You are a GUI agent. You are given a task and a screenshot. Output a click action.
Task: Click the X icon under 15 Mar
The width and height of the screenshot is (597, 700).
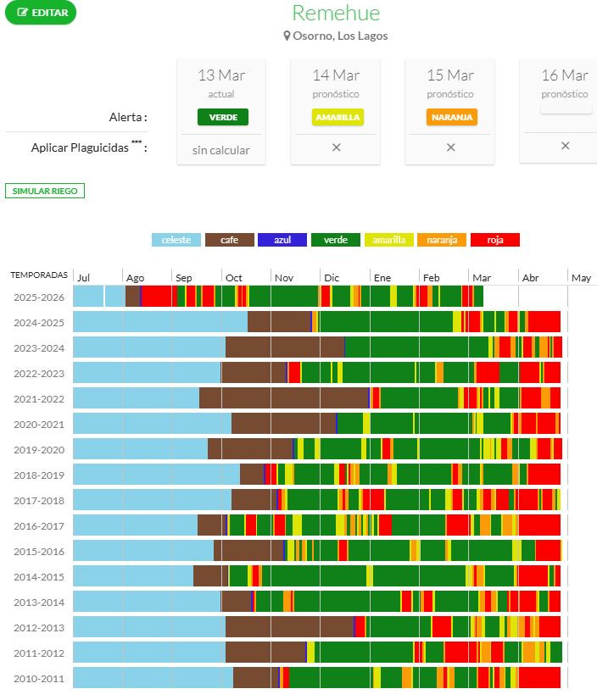tap(451, 147)
